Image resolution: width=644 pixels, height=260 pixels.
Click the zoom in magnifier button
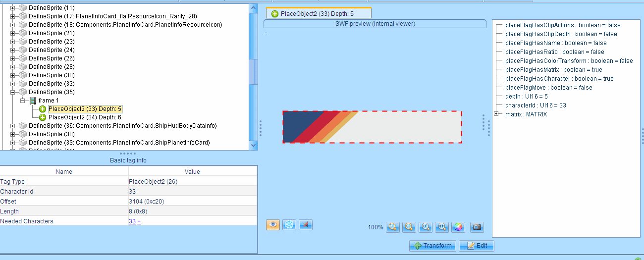click(392, 227)
